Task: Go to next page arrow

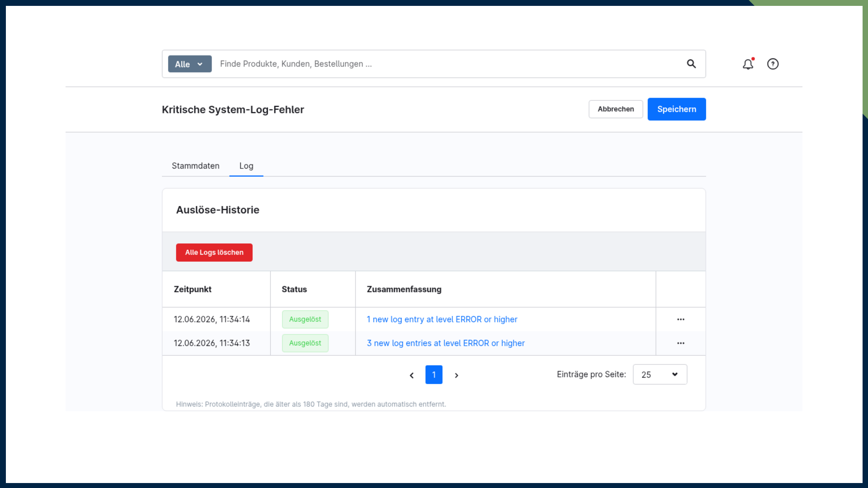Action: click(457, 375)
